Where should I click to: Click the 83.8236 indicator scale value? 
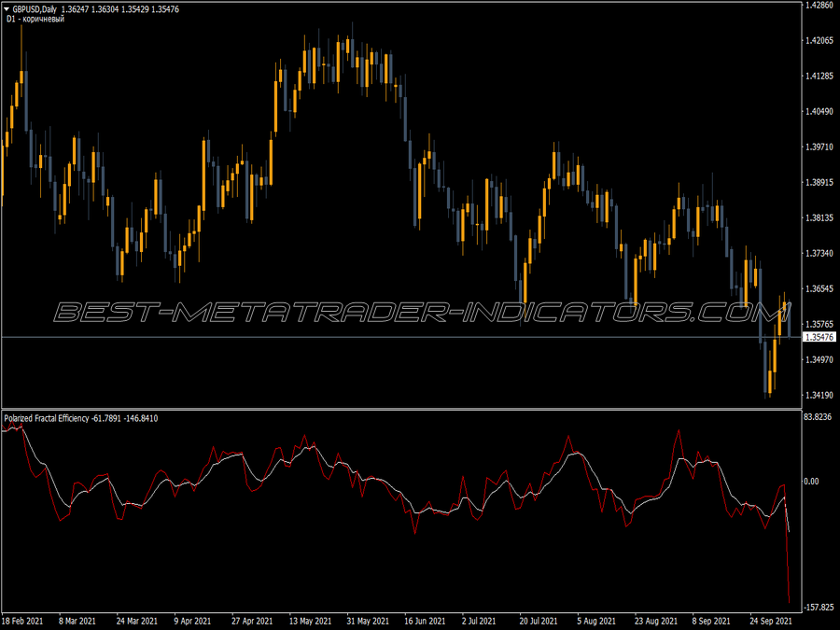click(x=818, y=417)
